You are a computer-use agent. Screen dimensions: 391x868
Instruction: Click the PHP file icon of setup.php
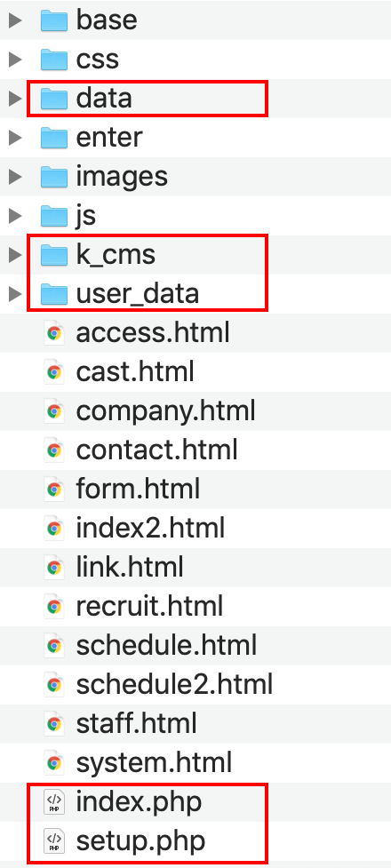(x=54, y=841)
